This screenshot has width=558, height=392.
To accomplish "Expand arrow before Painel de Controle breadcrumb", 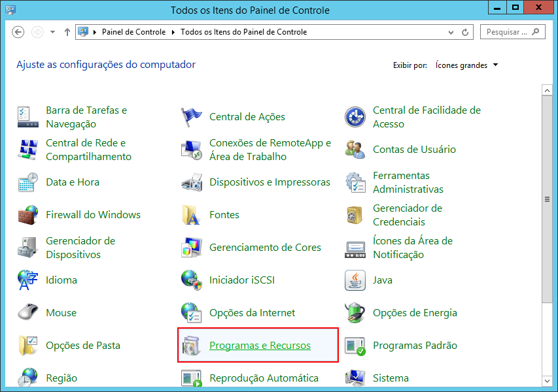I will [95, 33].
